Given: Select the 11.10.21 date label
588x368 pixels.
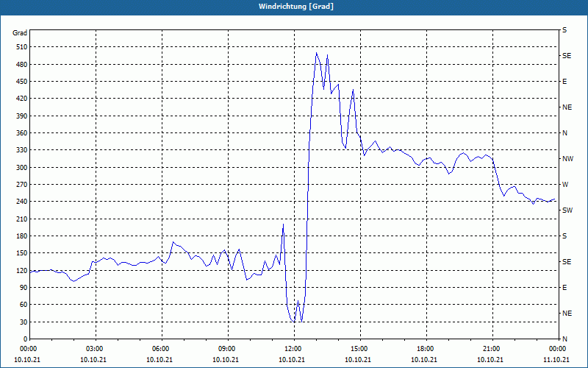Looking at the screenshot, I should 556,360.
